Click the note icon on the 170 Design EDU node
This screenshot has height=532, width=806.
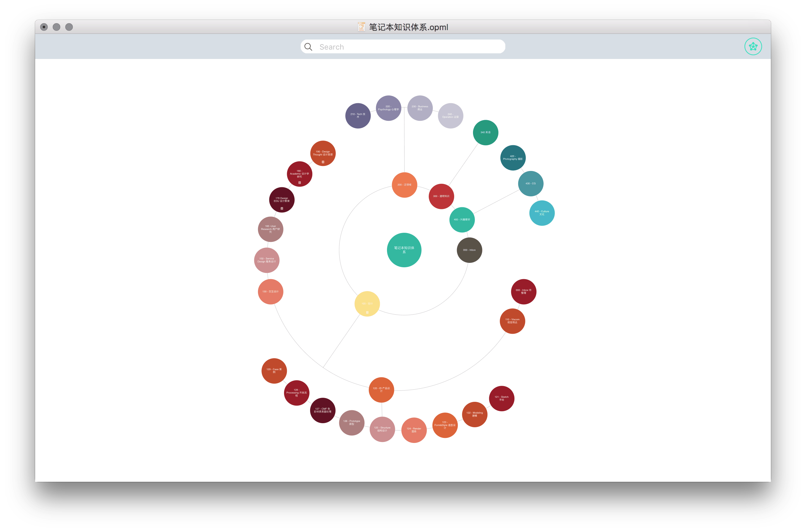[x=282, y=208]
